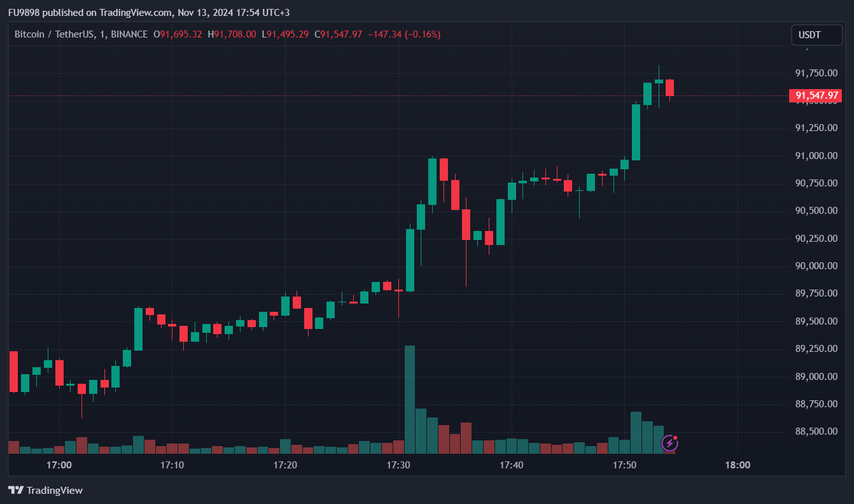This screenshot has height=504, width=854.
Task: Click the Bitcoin / TetherUS symbol title
Action: pyautogui.click(x=53, y=34)
